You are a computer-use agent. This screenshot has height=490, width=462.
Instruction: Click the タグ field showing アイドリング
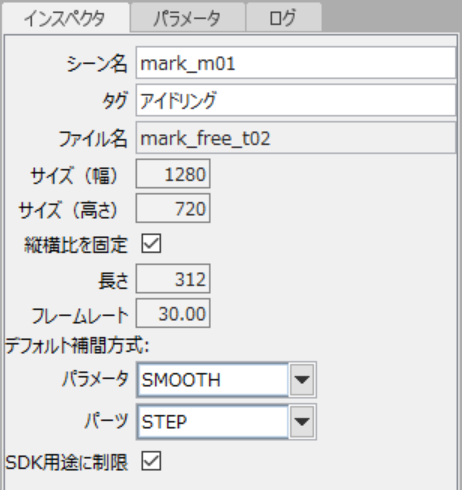[296, 100]
